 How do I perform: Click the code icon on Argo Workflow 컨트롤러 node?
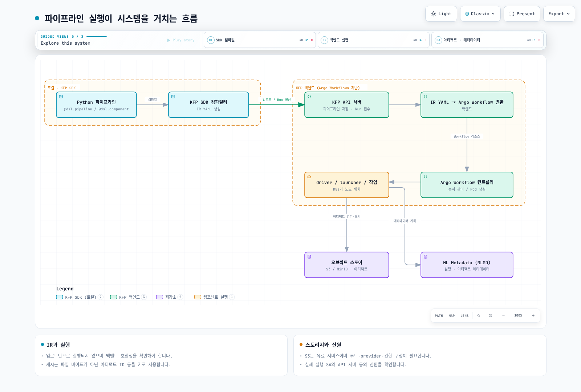tap(426, 177)
